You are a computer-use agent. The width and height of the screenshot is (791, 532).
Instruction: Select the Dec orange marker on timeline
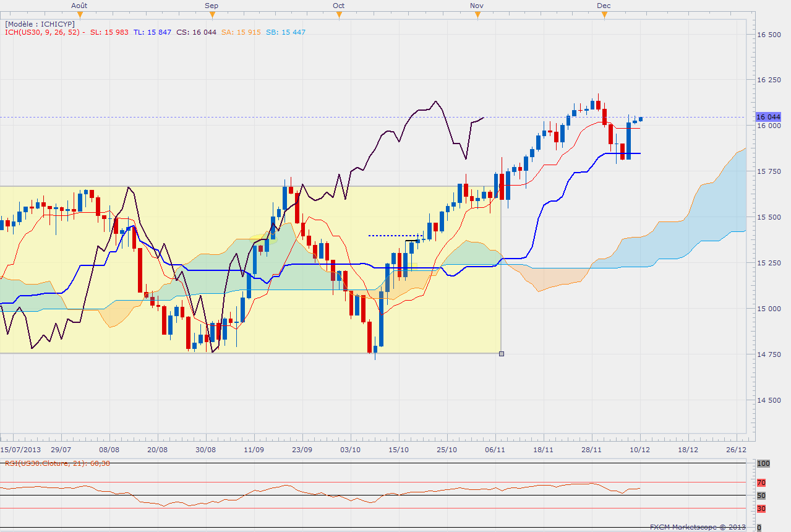coord(604,15)
